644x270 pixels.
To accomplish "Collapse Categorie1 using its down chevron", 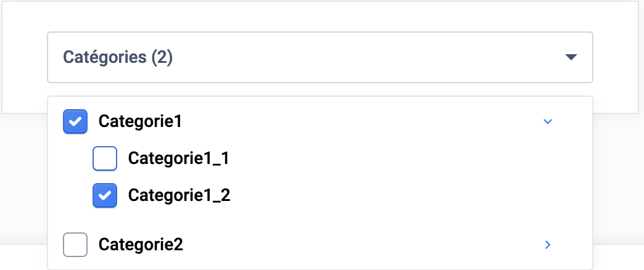I will click(547, 121).
